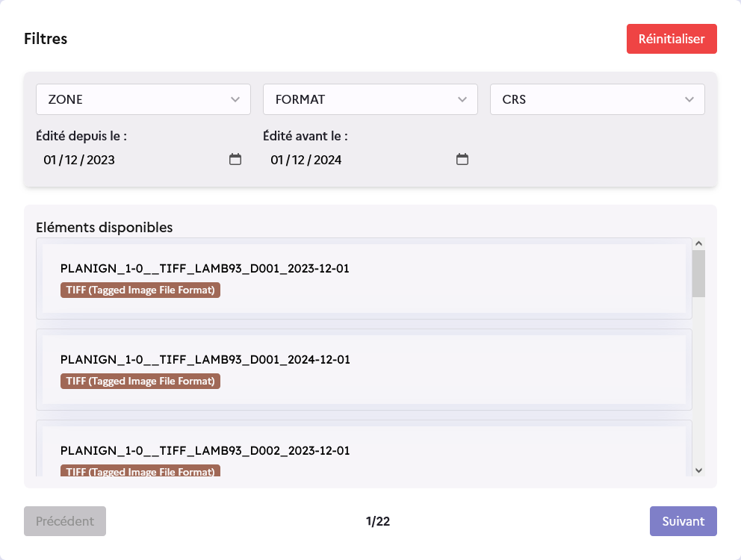This screenshot has width=741, height=560.
Task: Choose PLANIGN D002 2023-12-01 item
Action: [x=205, y=451]
